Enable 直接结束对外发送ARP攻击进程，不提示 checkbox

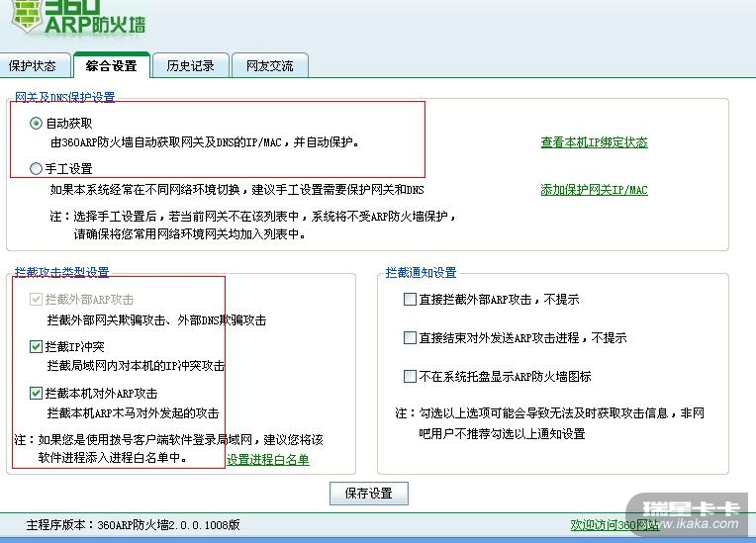coord(410,337)
